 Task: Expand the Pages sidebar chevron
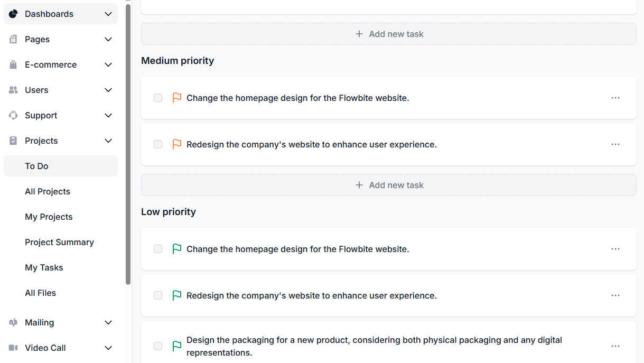pyautogui.click(x=108, y=39)
